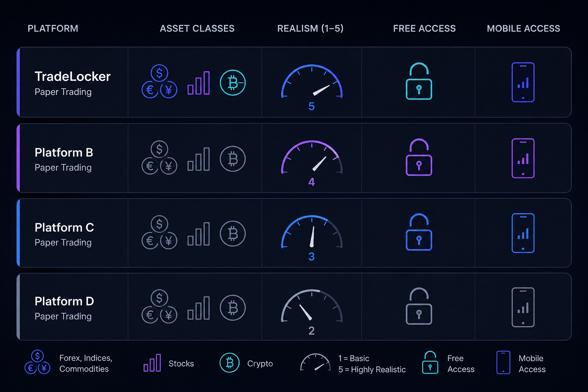Click the Platform C blue padlock icon
The height and width of the screenshot is (392, 588).
pos(419,232)
